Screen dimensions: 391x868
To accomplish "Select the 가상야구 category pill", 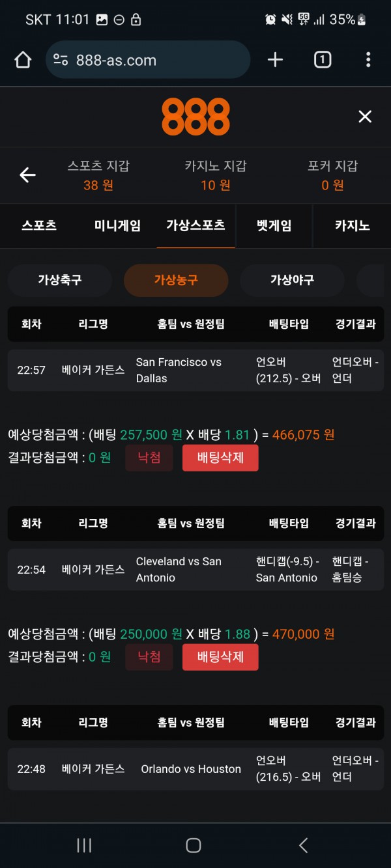I will (292, 280).
